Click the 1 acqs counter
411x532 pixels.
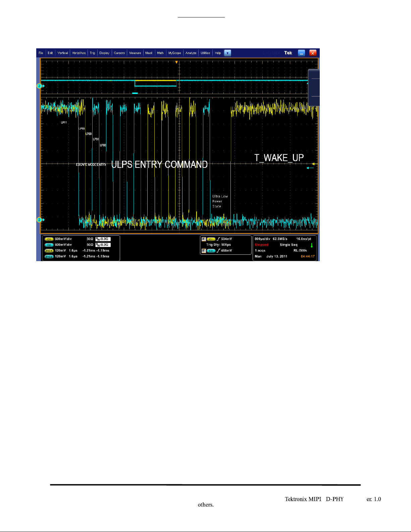[x=260, y=250]
